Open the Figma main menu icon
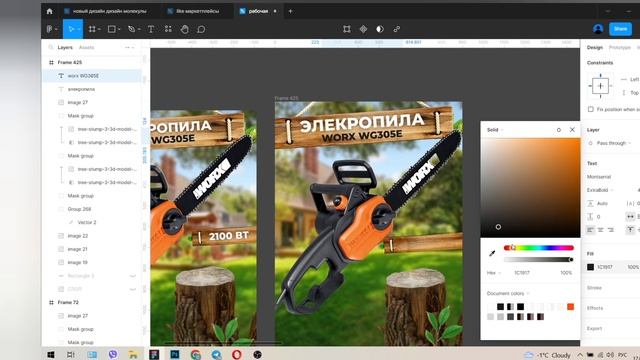 click(49, 29)
